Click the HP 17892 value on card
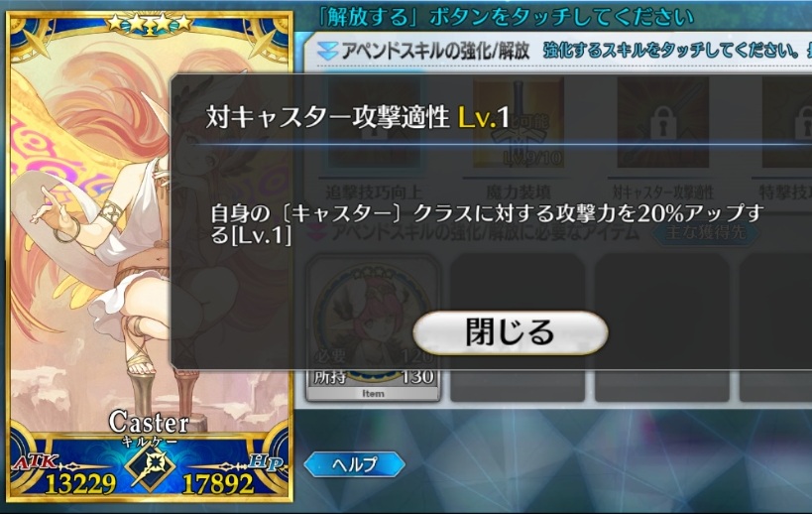Image resolution: width=812 pixels, height=514 pixels. [x=218, y=484]
